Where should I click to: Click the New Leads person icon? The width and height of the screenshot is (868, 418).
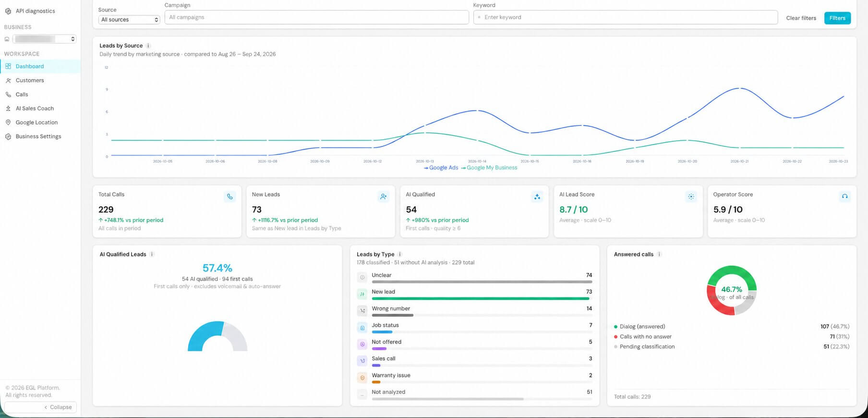[x=383, y=197]
